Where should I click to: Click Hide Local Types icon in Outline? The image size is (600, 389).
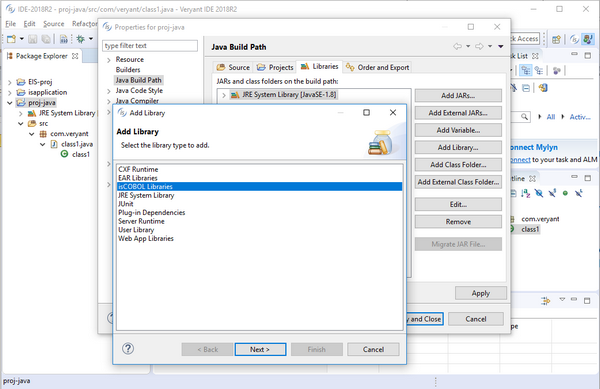[579, 194]
